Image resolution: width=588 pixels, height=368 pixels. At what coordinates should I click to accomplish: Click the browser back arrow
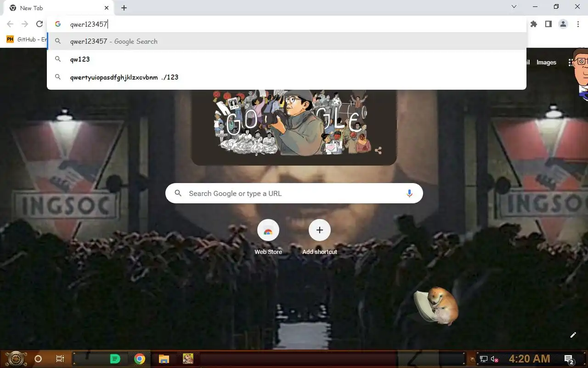10,24
